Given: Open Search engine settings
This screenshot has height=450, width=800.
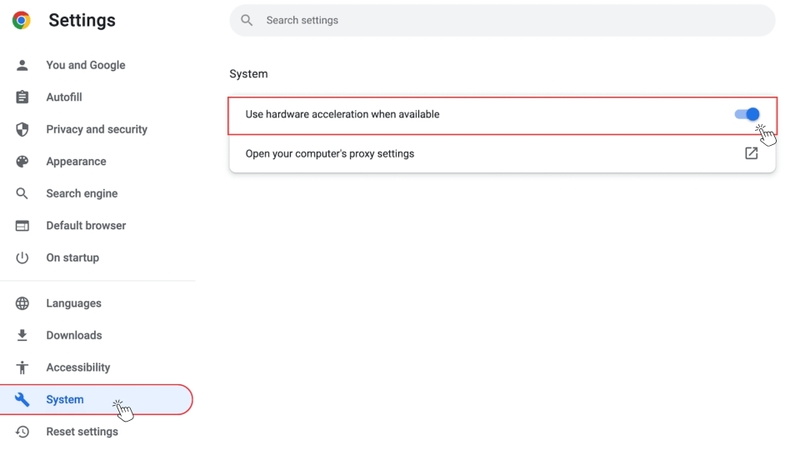Looking at the screenshot, I should pos(82,193).
